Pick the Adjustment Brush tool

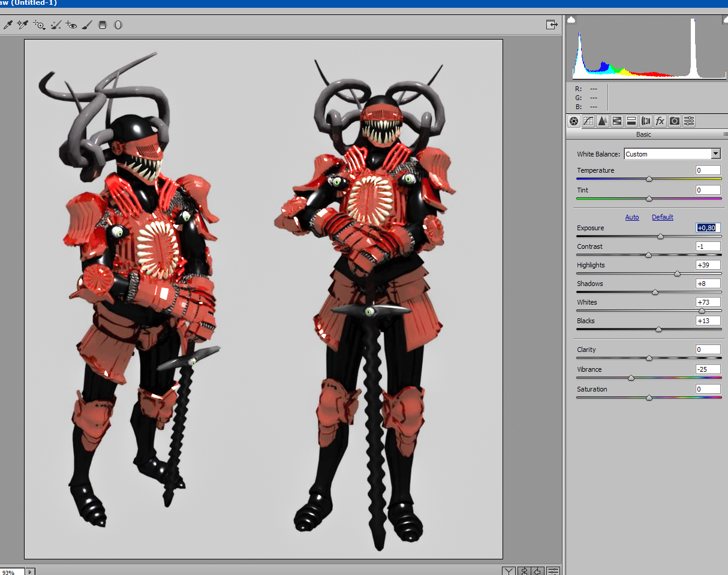pyautogui.click(x=87, y=25)
